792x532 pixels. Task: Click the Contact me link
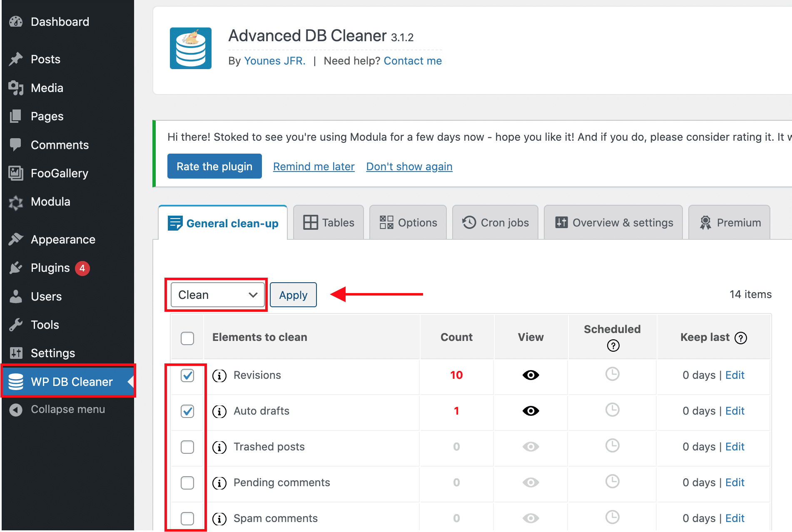(413, 61)
